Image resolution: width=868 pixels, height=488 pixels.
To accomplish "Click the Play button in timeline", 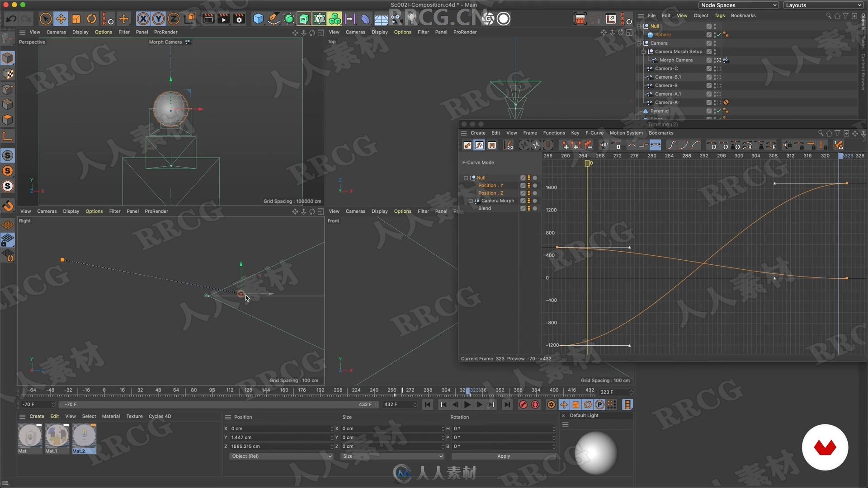I will 468,404.
